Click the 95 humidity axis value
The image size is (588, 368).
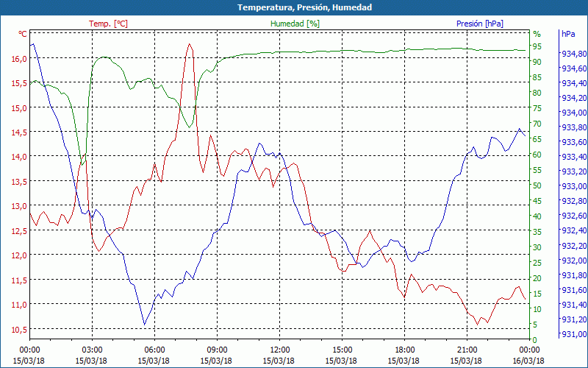point(537,46)
